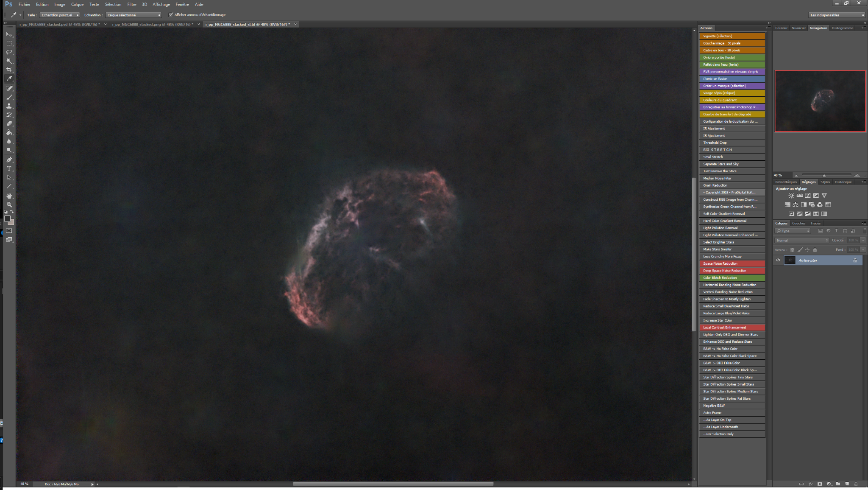Select the Zoom tool in toolbar
The width and height of the screenshot is (868, 490).
[9, 205]
